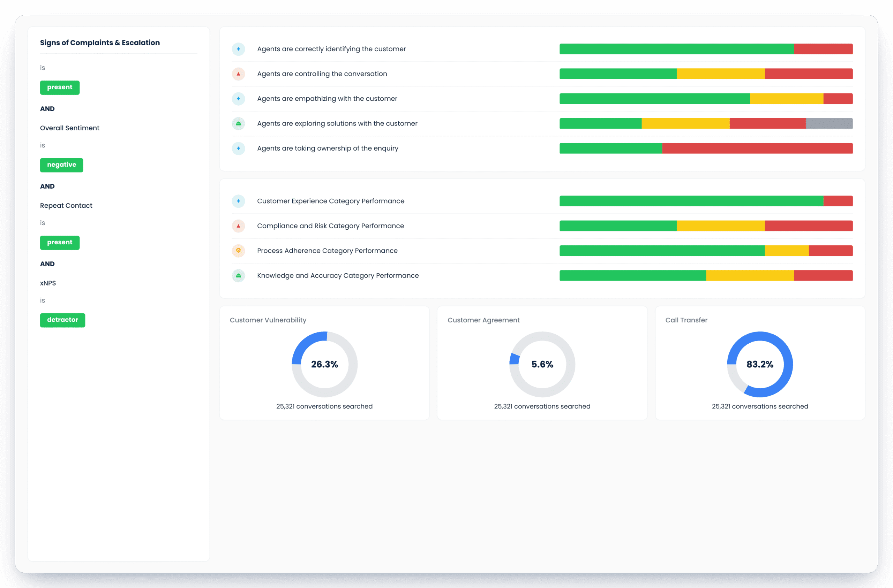The width and height of the screenshot is (893, 588).
Task: Open 'Agents are controlling the conversation' row
Action: click(542, 74)
